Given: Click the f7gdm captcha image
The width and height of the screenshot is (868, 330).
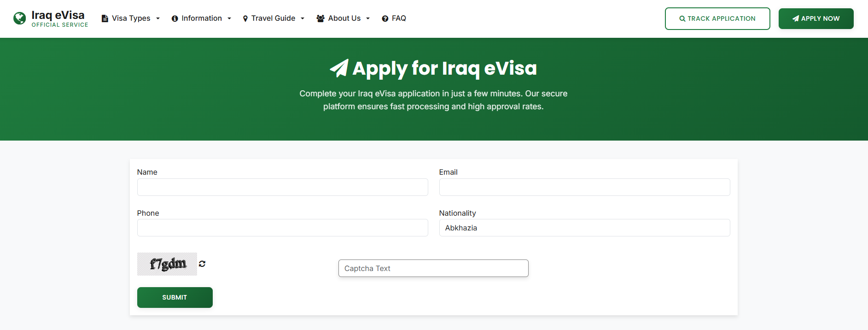Looking at the screenshot, I should tap(167, 264).
